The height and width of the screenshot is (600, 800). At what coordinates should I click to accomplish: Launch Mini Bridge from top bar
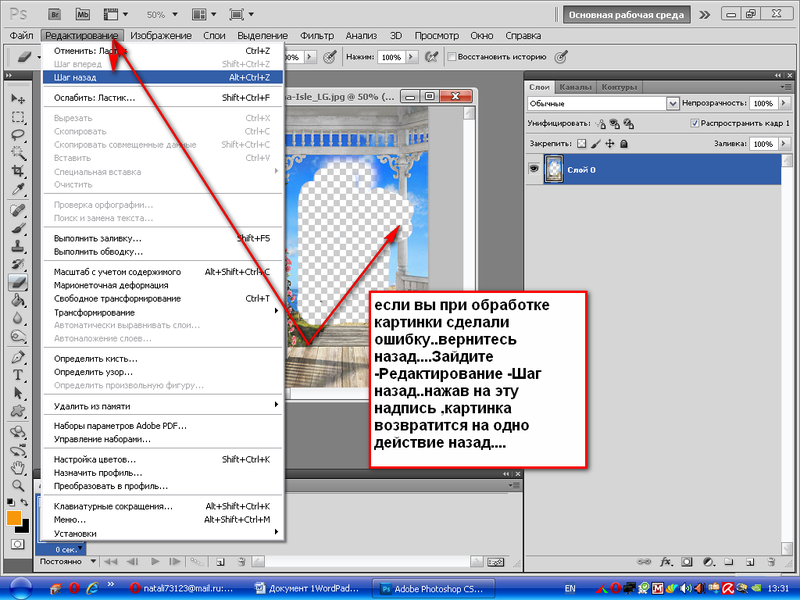click(83, 14)
